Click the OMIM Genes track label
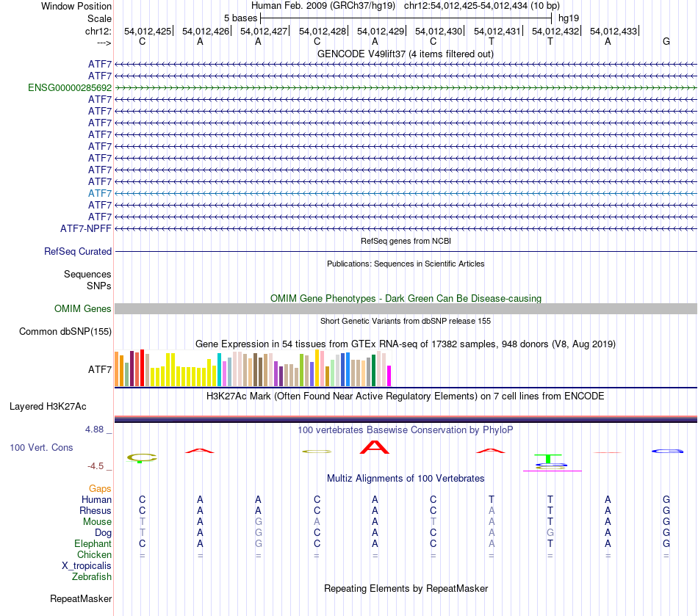698x616 pixels. pos(83,308)
